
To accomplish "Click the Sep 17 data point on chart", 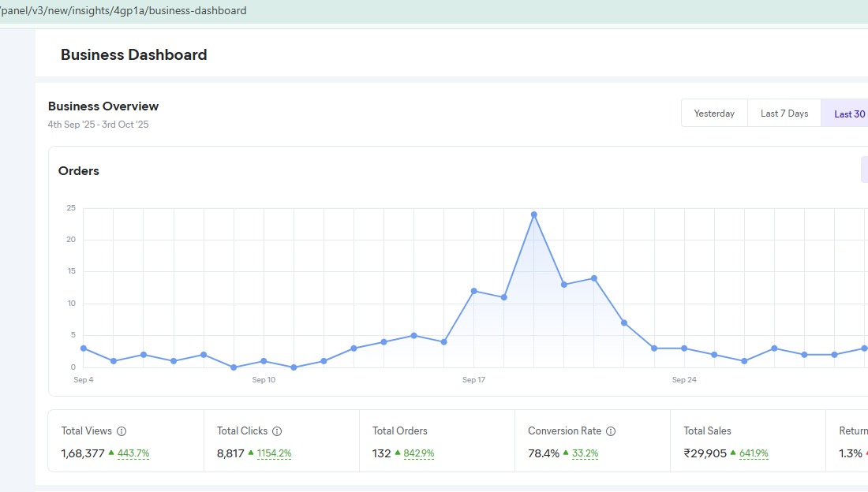I will pos(474,291).
